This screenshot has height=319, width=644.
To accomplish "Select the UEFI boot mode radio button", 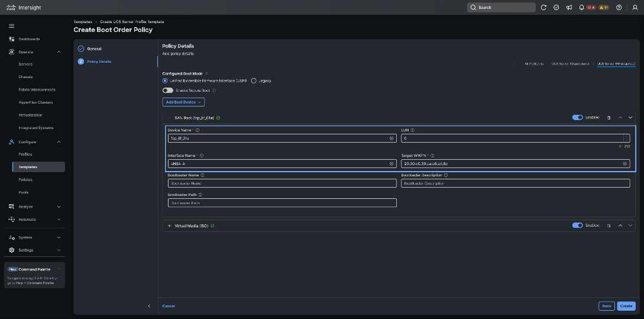I will tap(165, 81).
